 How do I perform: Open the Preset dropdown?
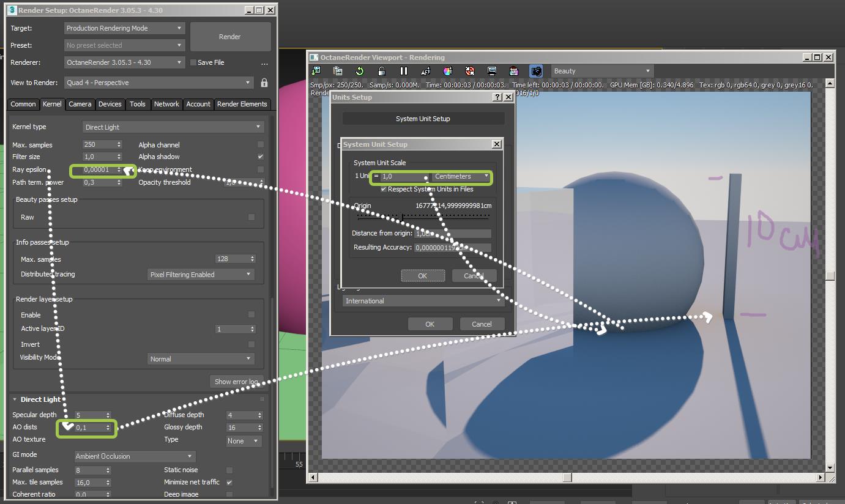pos(124,45)
